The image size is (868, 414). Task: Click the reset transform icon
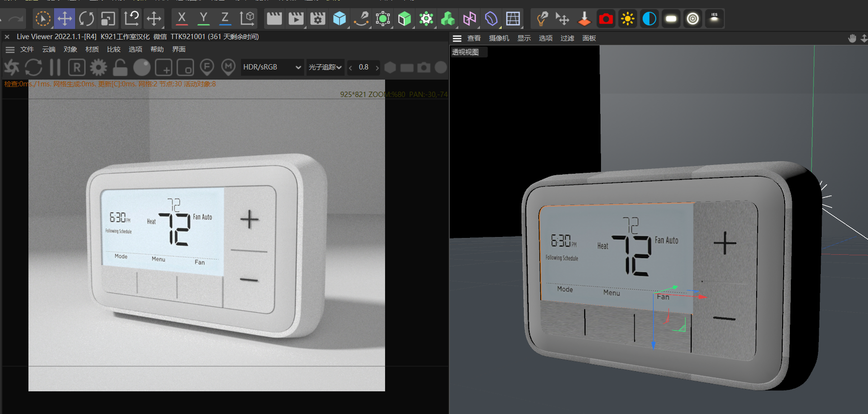(x=132, y=19)
